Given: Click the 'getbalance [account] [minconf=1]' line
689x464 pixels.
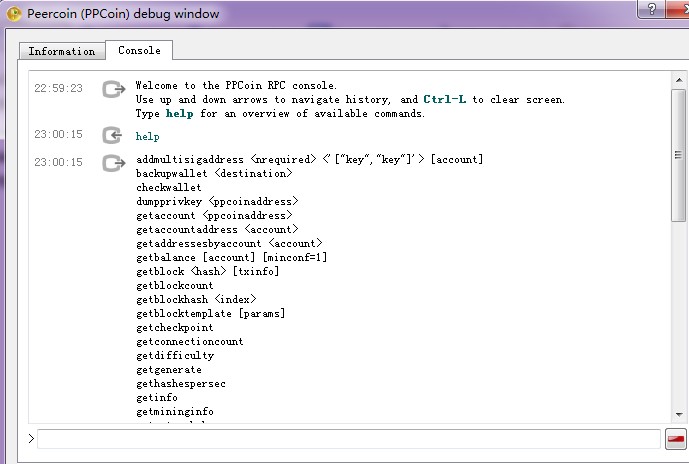Looking at the screenshot, I should (x=232, y=257).
